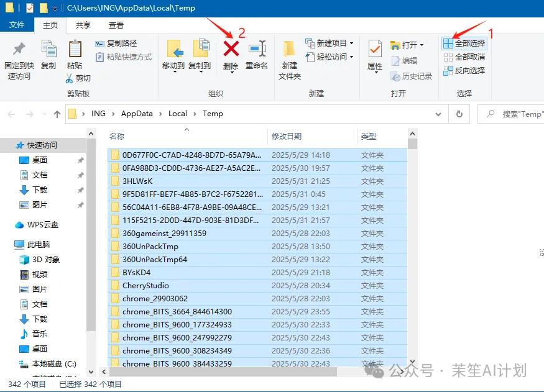Open the File (文件) tab
Screen dimensions: 544x392
(x=17, y=25)
